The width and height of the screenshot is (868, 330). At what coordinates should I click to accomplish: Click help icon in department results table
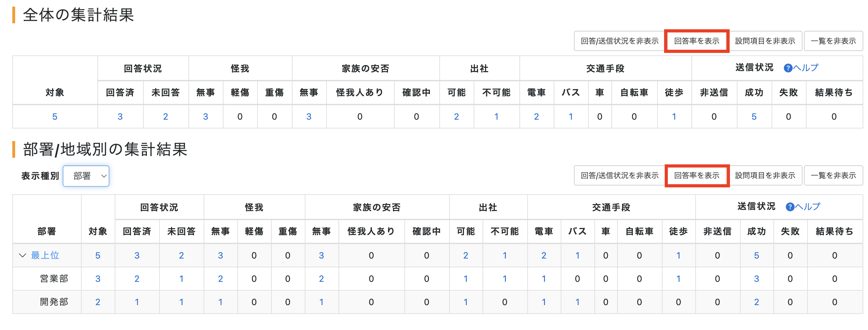coord(790,207)
